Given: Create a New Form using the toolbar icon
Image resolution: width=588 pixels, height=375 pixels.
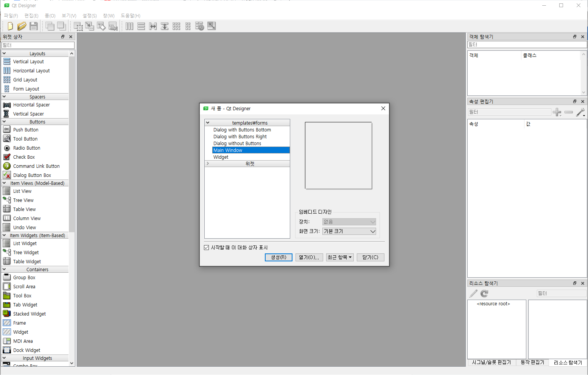Looking at the screenshot, I should click(x=10, y=26).
